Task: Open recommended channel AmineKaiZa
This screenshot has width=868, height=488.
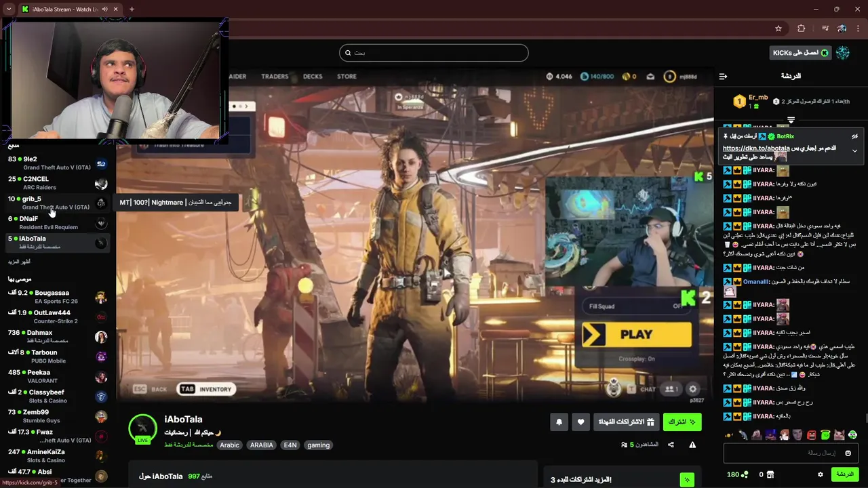Action: click(58, 455)
